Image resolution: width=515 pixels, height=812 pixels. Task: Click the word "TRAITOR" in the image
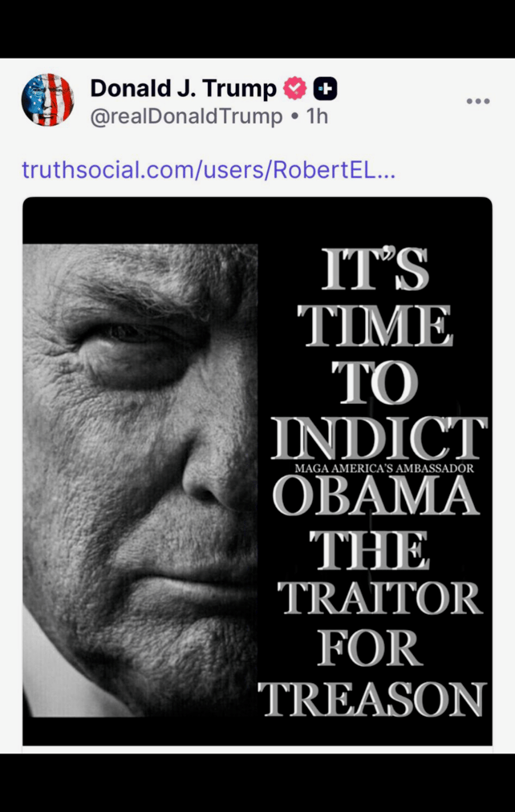click(379, 598)
